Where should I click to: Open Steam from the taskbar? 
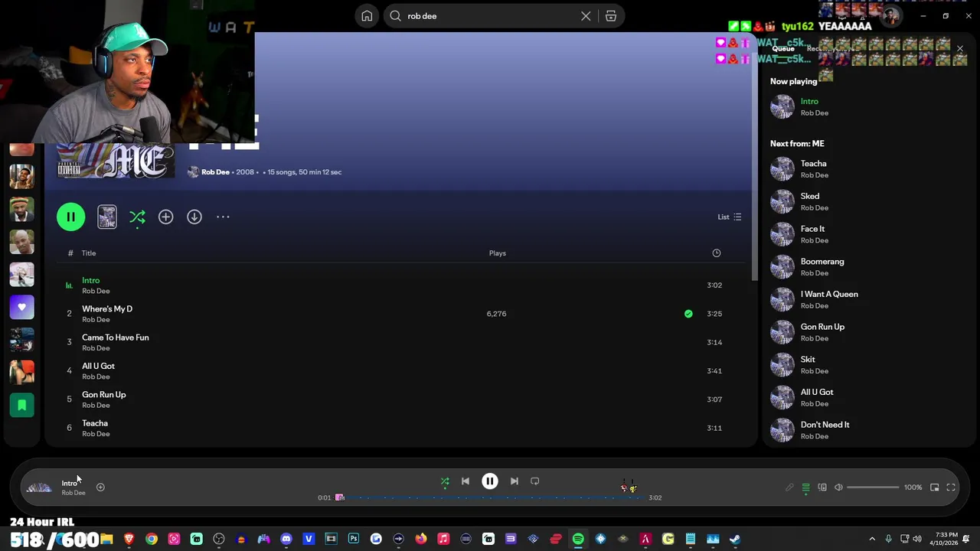click(735, 539)
